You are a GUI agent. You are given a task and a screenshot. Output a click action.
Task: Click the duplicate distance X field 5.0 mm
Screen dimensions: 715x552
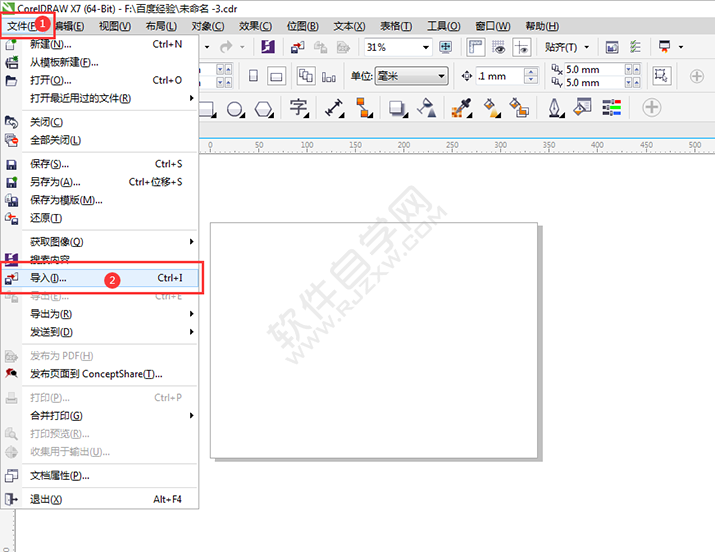(593, 69)
